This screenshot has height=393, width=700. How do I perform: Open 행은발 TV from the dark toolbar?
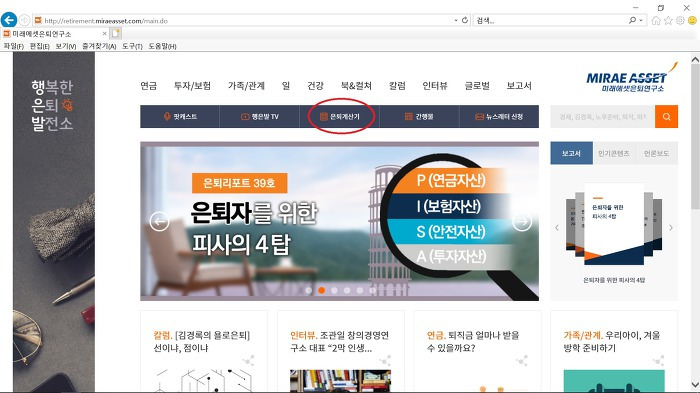[259, 117]
